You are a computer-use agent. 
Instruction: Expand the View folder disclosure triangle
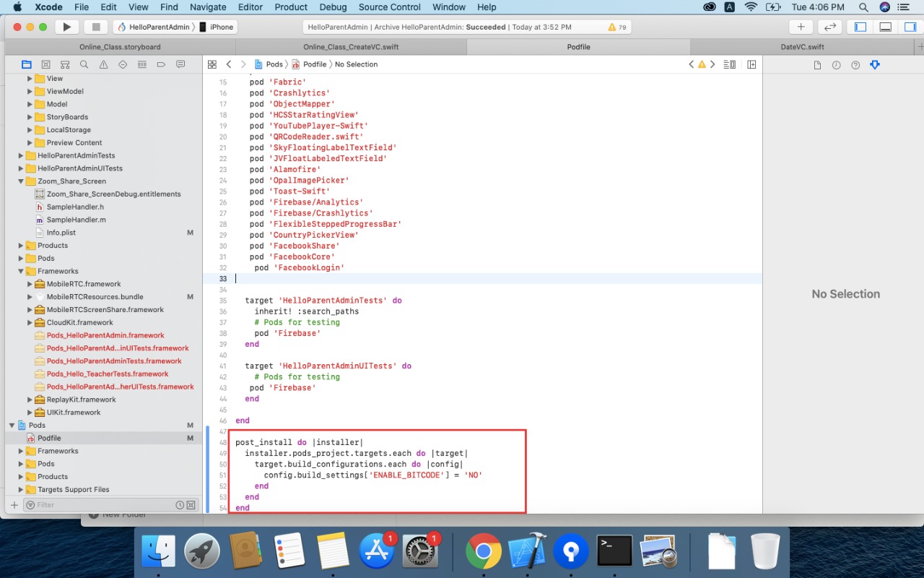tap(30, 79)
